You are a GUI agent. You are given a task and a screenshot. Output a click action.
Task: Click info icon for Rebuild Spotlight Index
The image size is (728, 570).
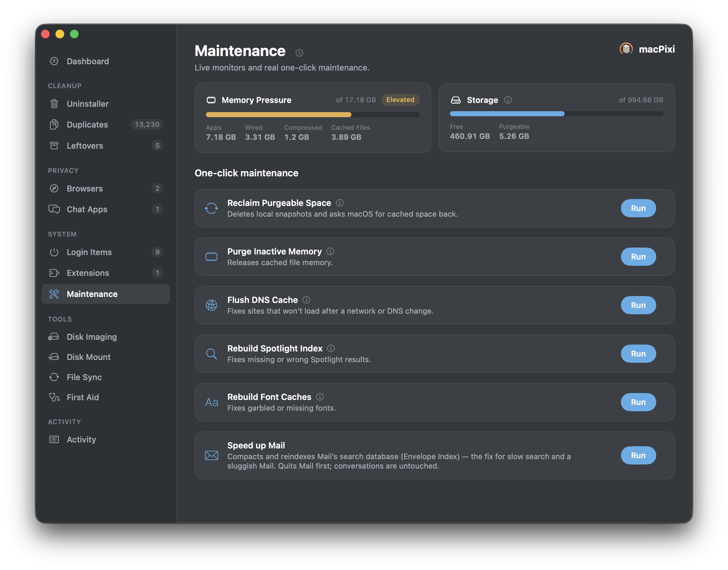pyautogui.click(x=331, y=348)
